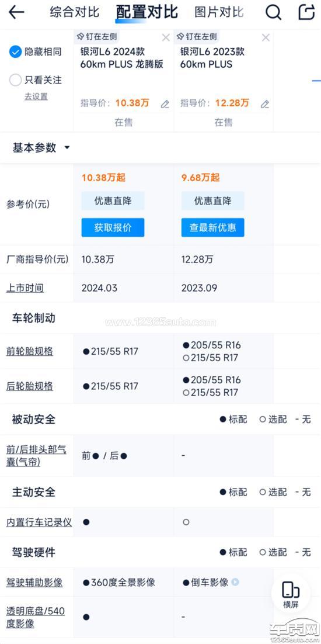Edit price pencil icon for 12.28万
This screenshot has width=321, height=644.
point(265,104)
